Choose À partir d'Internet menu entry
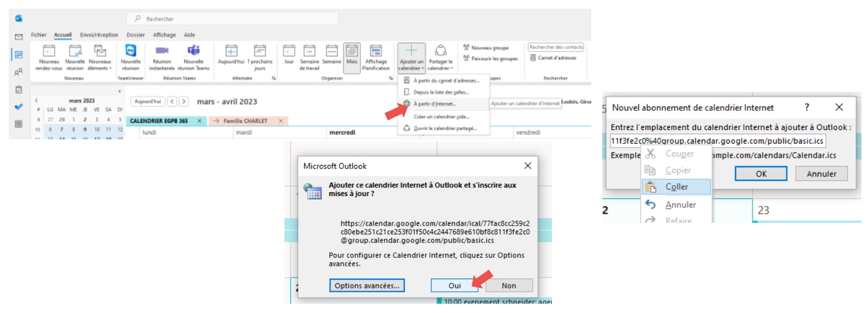Image resolution: width=868 pixels, height=313 pixels. click(444, 104)
